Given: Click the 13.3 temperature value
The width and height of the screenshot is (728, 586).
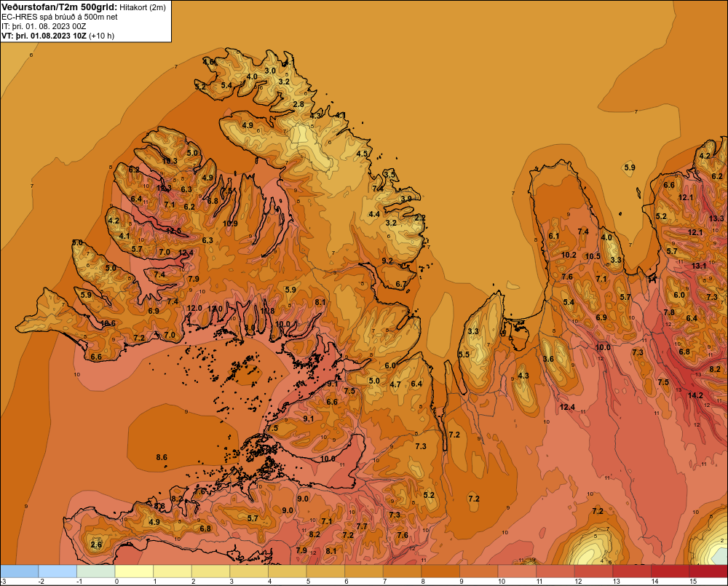Looking at the screenshot, I should click(x=716, y=218).
